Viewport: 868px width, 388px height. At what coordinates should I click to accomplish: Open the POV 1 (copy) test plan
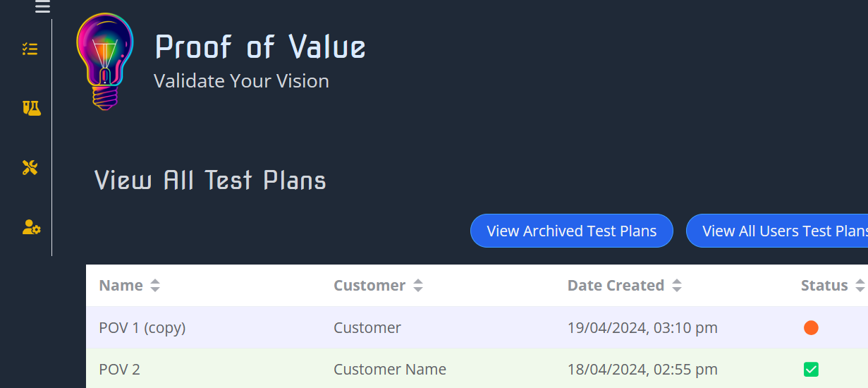[142, 327]
